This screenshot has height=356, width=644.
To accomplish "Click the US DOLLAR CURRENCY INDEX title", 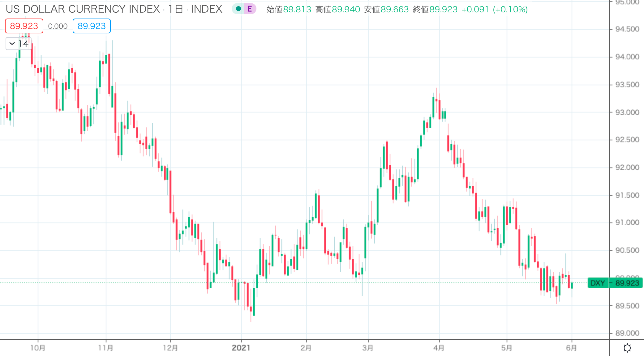I will [83, 9].
